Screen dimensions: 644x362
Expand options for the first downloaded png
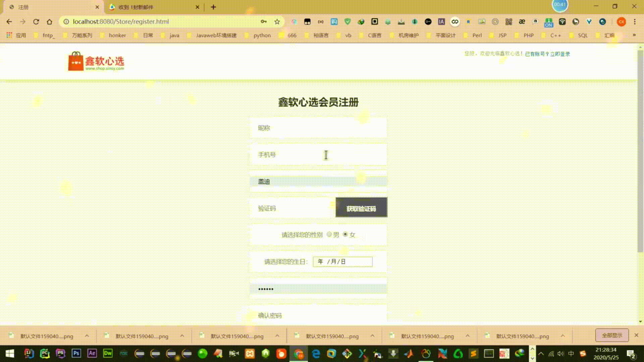point(87,336)
